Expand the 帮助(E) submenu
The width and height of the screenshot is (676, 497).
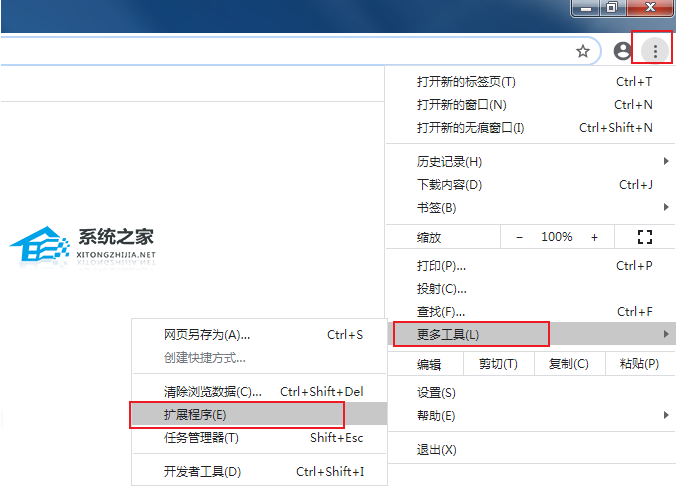[531, 416]
